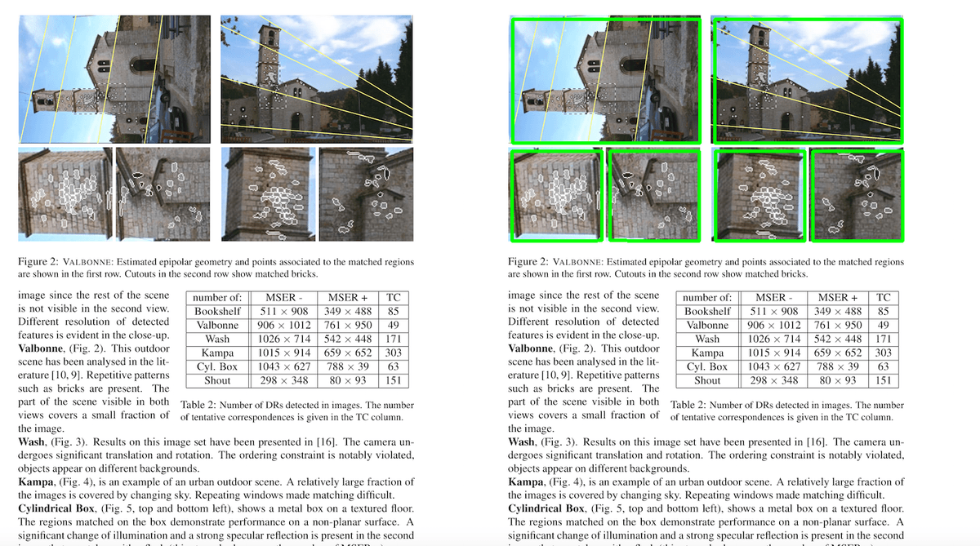Click the Bookshelf cell in the left Table 2

click(x=216, y=310)
